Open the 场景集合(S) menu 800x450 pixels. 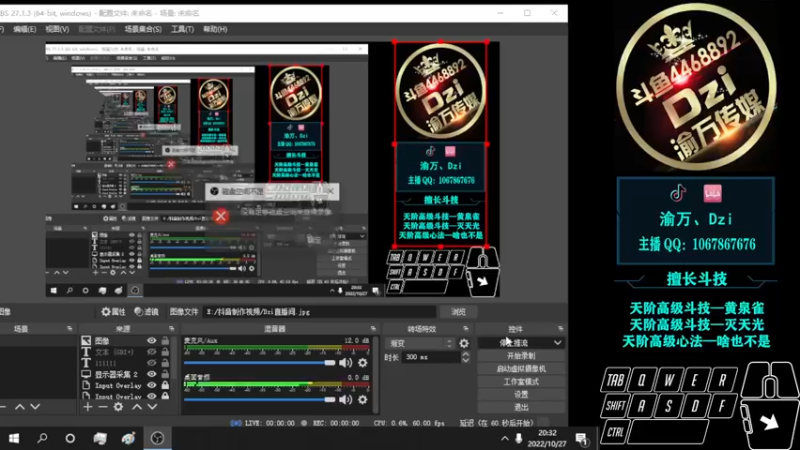click(143, 29)
